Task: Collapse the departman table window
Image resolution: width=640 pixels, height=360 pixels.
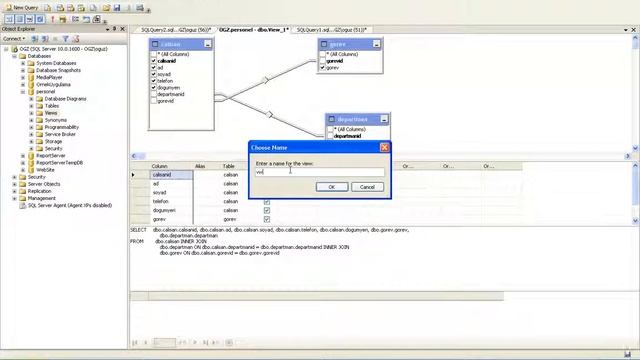Action: tap(384, 119)
